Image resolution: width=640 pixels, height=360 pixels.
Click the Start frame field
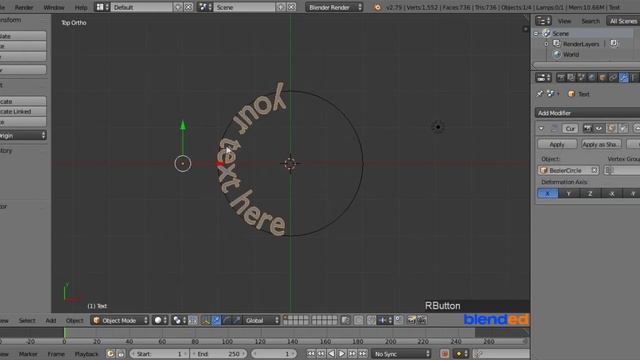point(160,354)
